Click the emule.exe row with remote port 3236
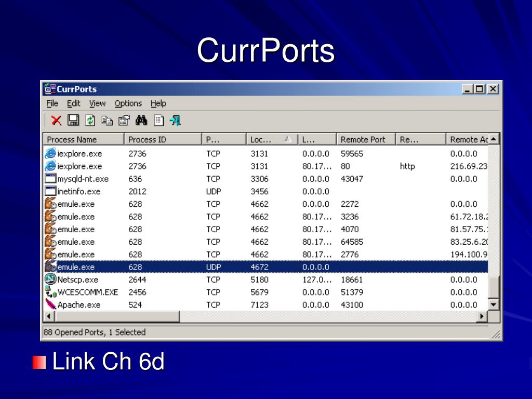 265,217
